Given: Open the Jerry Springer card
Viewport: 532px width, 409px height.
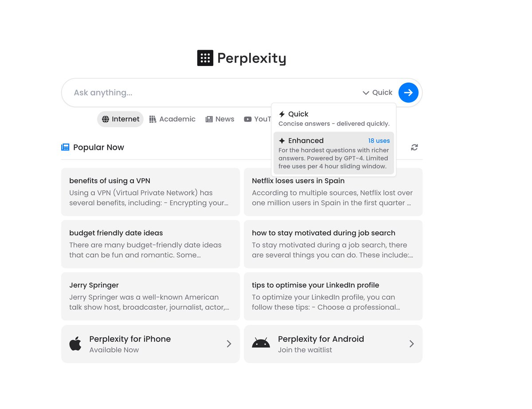Looking at the screenshot, I should [x=151, y=296].
